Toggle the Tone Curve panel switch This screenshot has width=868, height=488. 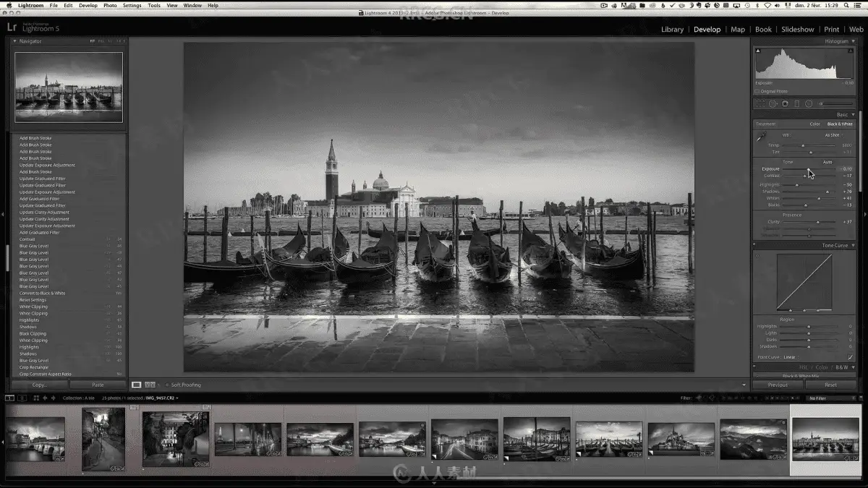pyautogui.click(x=754, y=244)
